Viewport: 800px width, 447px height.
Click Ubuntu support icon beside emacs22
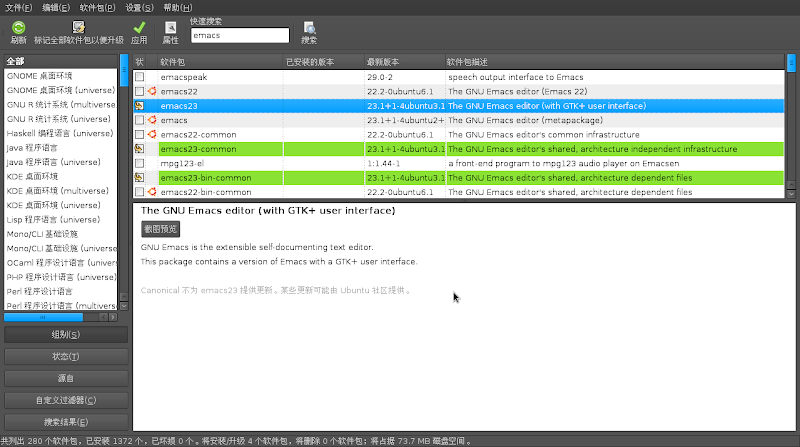[152, 91]
